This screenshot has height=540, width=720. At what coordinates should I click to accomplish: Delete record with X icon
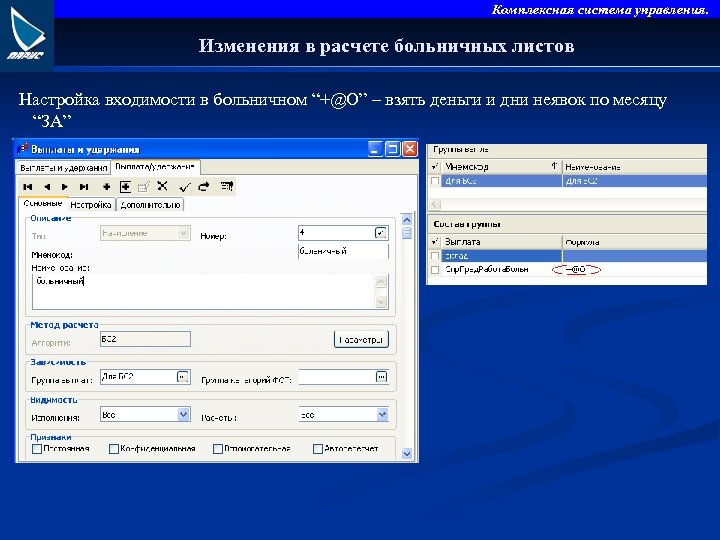(162, 186)
